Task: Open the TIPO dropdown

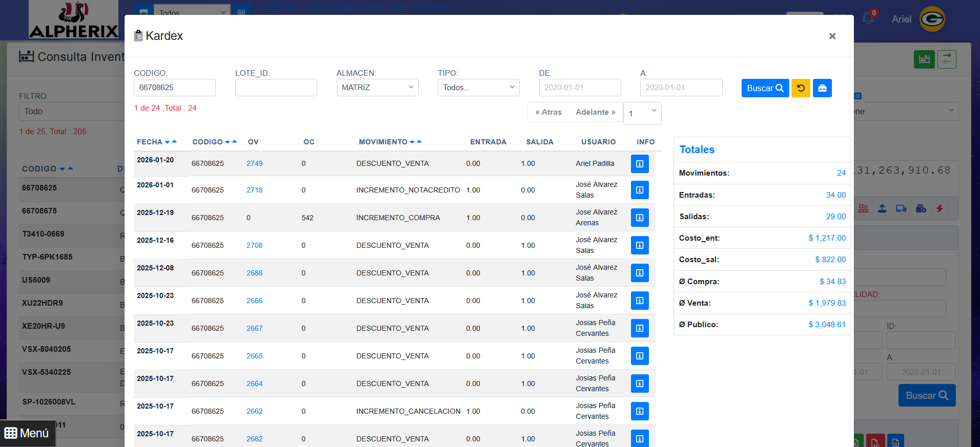Action: 478,88
